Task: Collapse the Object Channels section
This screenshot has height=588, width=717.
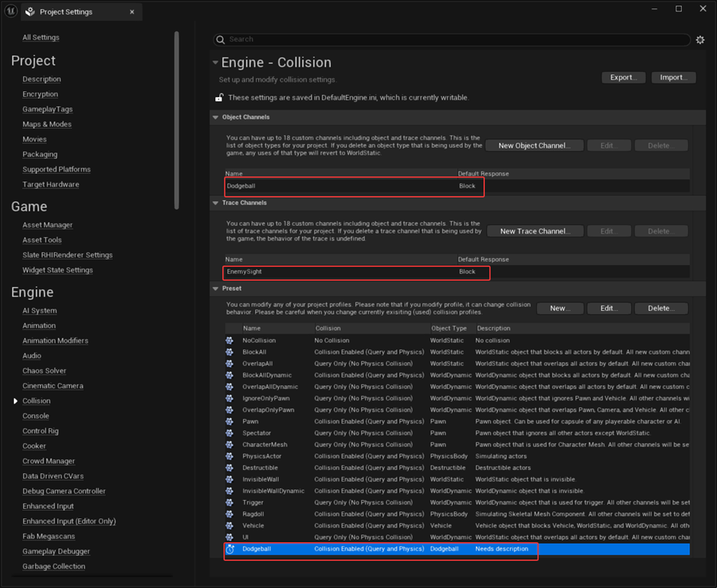Action: pos(215,117)
